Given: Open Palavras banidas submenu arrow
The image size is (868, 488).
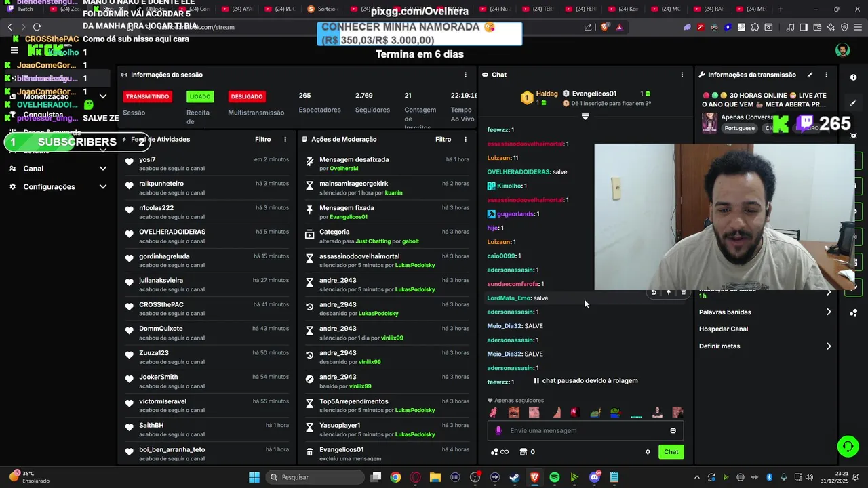Looking at the screenshot, I should (829, 312).
